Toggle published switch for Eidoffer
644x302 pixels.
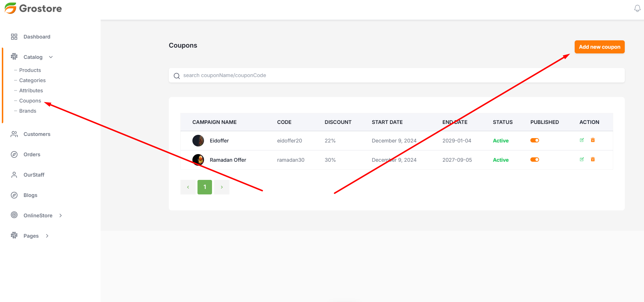(x=535, y=140)
